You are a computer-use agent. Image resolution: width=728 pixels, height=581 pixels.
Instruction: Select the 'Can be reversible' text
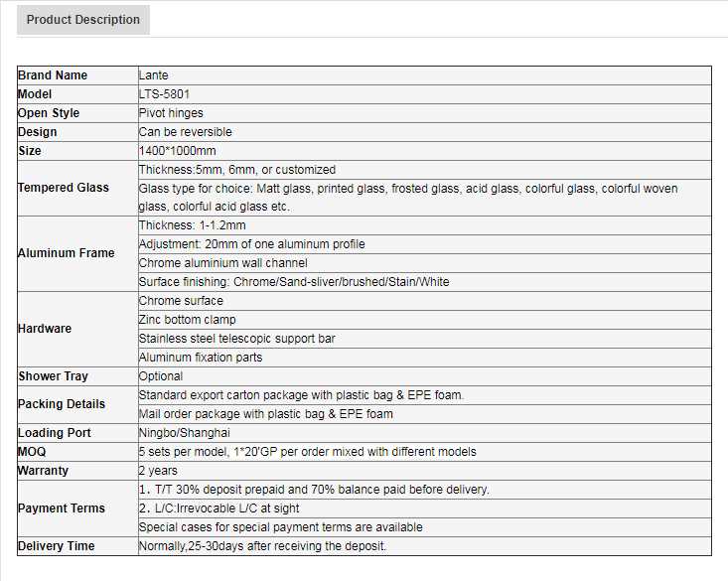click(x=186, y=132)
